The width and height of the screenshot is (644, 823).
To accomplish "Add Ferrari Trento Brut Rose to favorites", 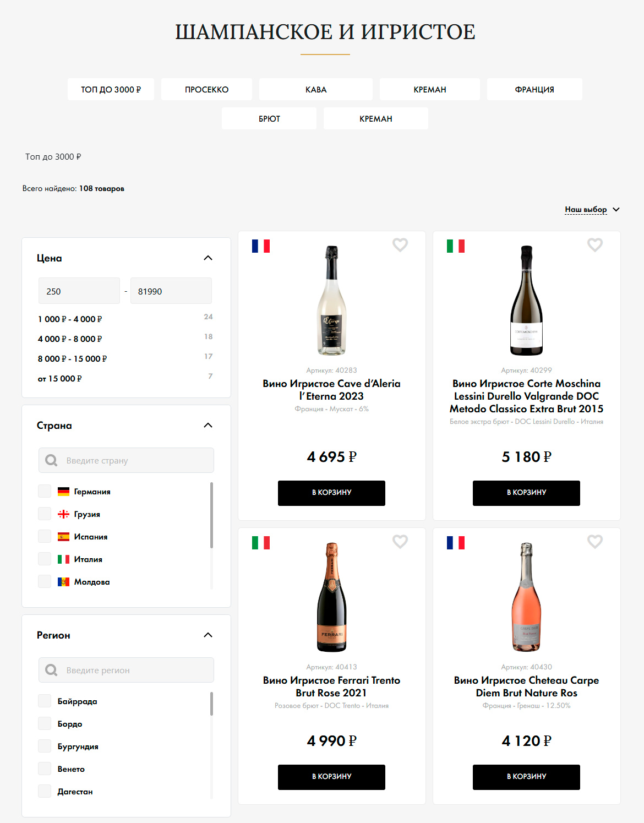I will tap(400, 542).
